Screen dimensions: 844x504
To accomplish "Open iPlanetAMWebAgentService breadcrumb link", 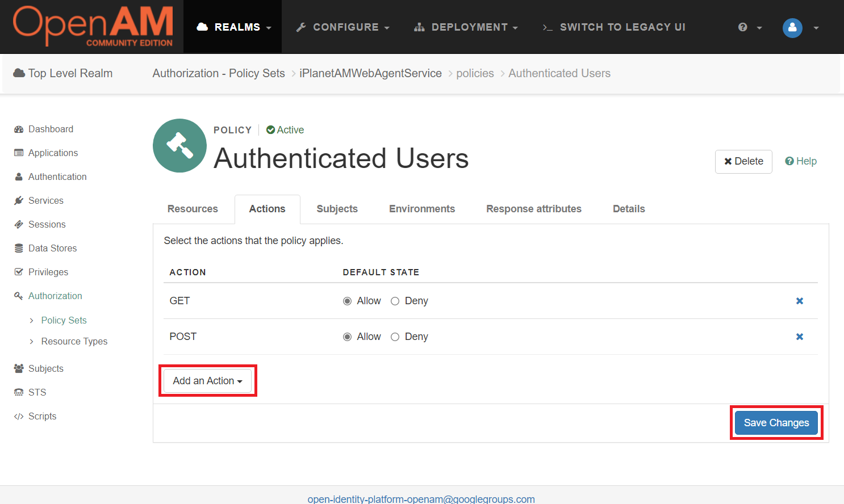I will coord(370,73).
